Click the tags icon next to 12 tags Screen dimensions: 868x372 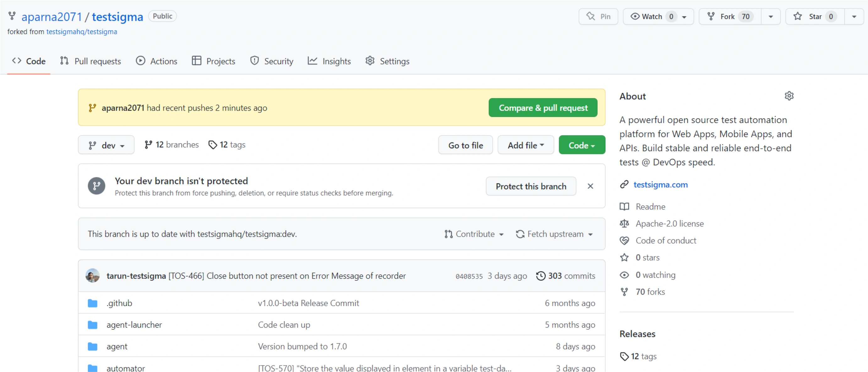(x=213, y=145)
